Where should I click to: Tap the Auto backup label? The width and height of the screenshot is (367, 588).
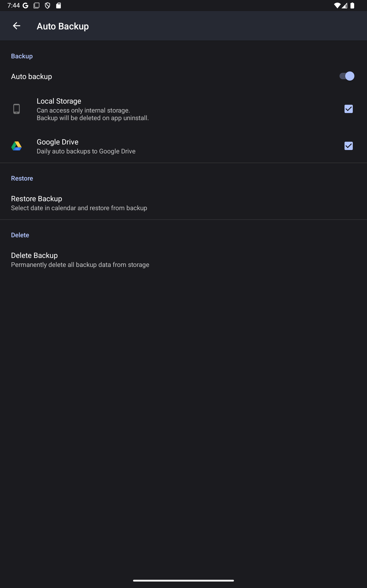pos(32,76)
